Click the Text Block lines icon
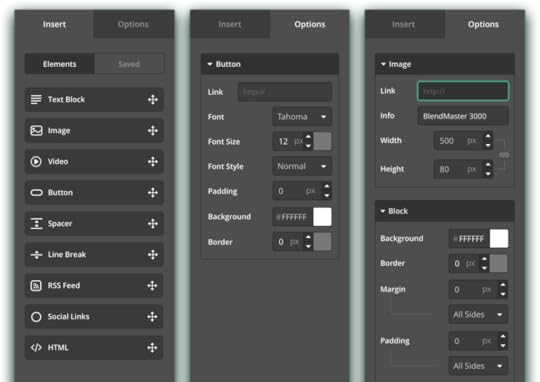540x382 pixels. (36, 100)
